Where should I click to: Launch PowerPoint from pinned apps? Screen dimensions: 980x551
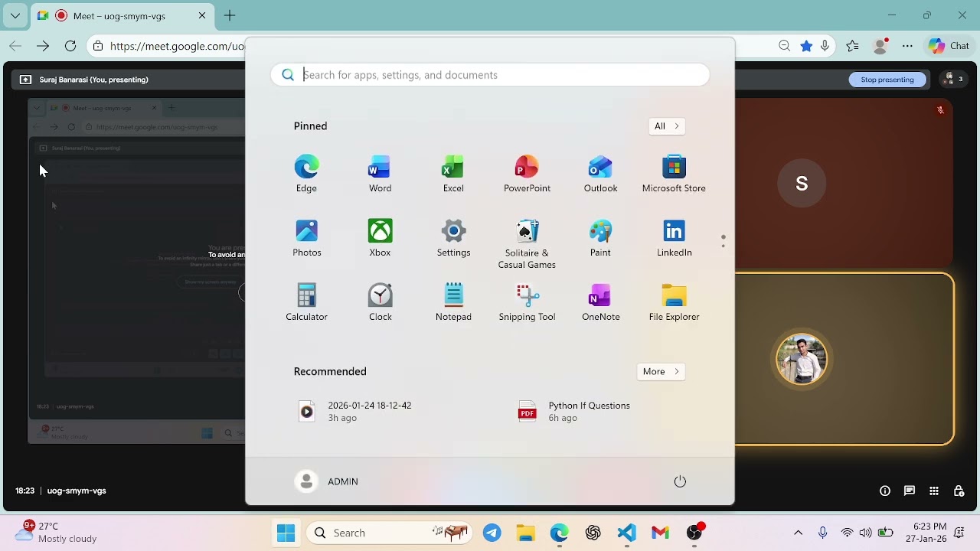coord(527,174)
